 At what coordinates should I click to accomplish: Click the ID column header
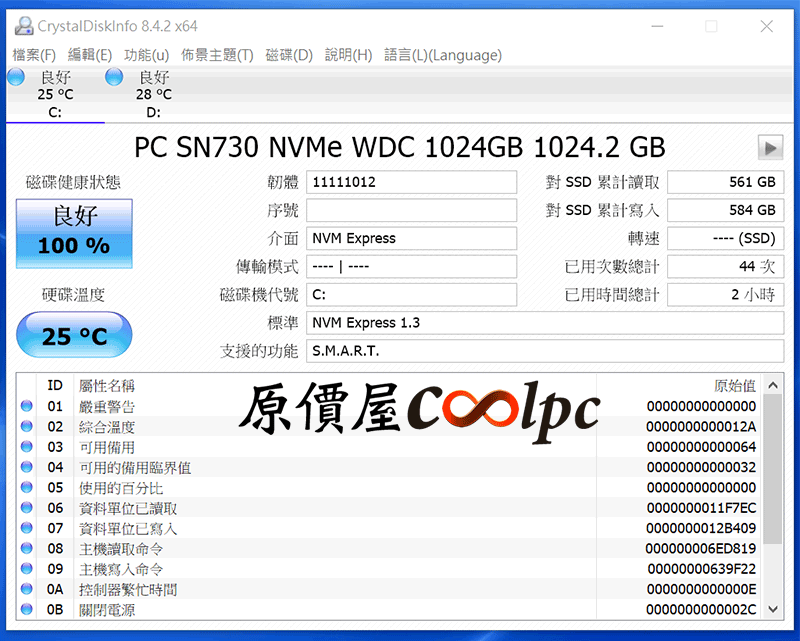point(55,385)
